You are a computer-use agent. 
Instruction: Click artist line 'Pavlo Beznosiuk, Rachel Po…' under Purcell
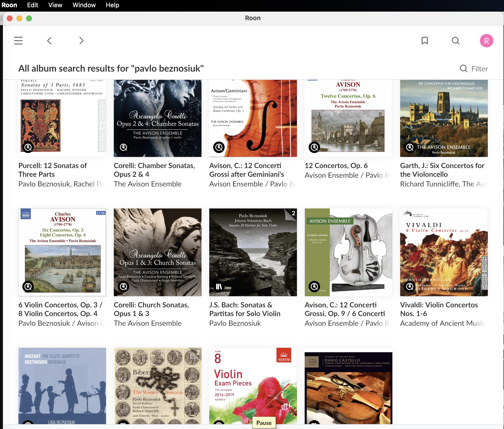[x=62, y=184]
